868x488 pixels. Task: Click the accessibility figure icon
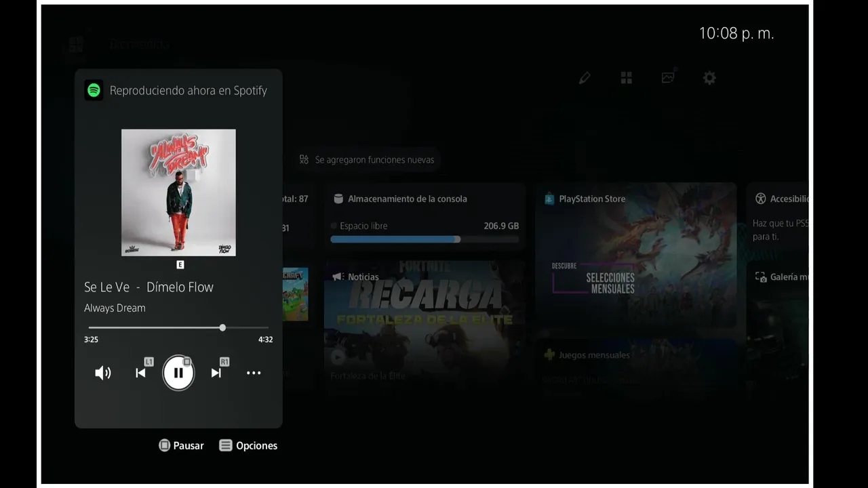coord(761,199)
